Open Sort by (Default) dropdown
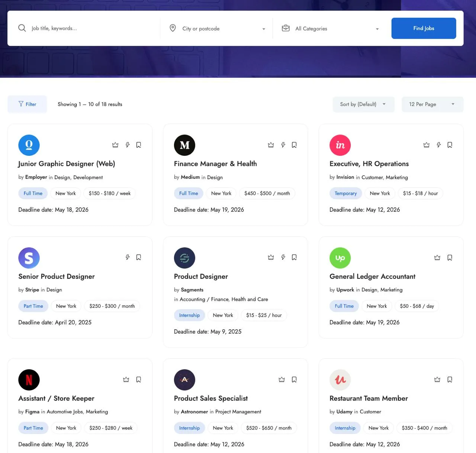The height and width of the screenshot is (453, 476). click(x=363, y=104)
